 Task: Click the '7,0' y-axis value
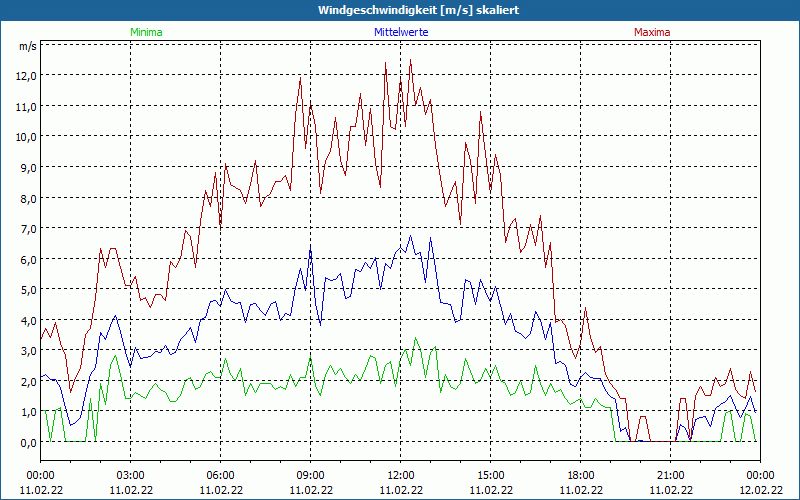click(x=28, y=229)
